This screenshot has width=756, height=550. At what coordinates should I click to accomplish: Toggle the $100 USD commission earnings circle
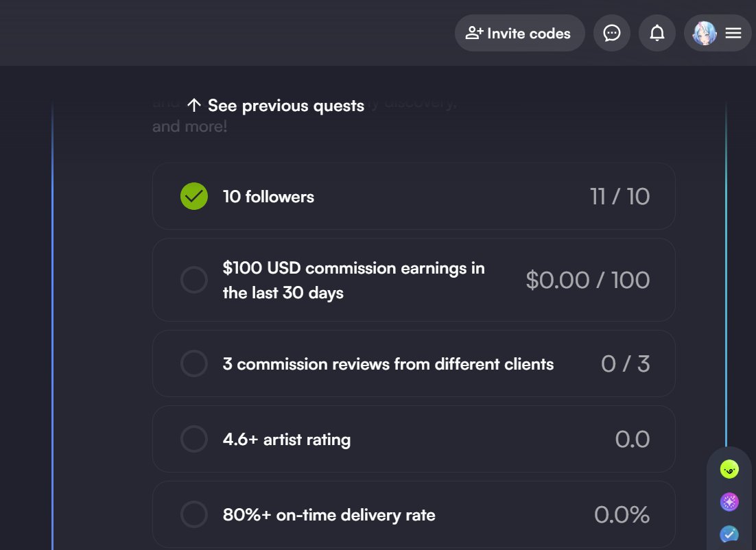click(x=194, y=280)
